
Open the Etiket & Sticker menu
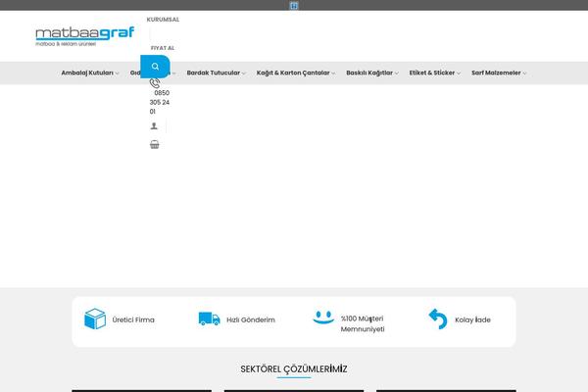pyautogui.click(x=432, y=73)
